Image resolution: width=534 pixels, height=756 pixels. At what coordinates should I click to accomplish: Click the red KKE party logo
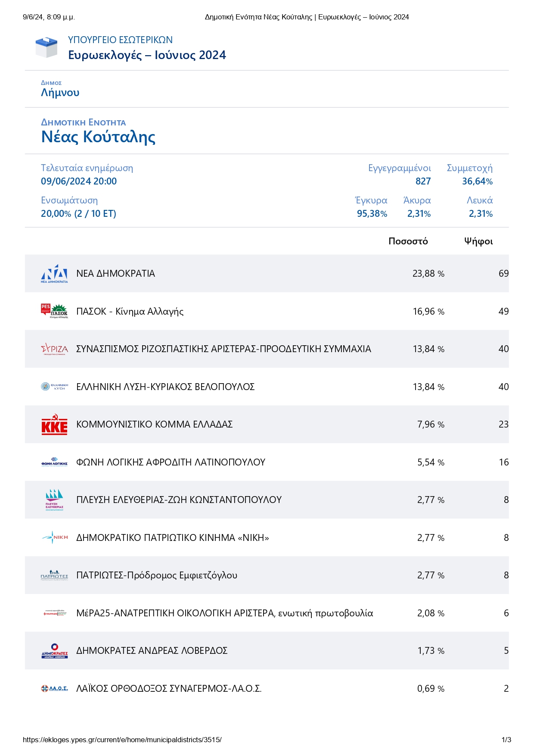coord(54,425)
